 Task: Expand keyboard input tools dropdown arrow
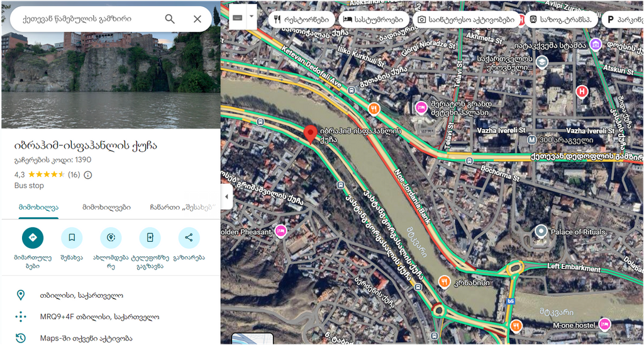click(x=252, y=18)
